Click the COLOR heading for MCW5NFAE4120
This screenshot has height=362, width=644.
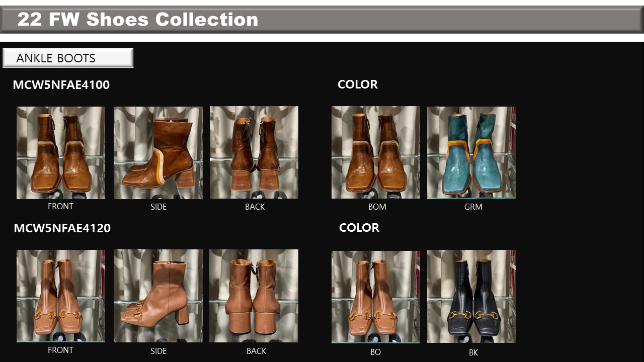(359, 228)
